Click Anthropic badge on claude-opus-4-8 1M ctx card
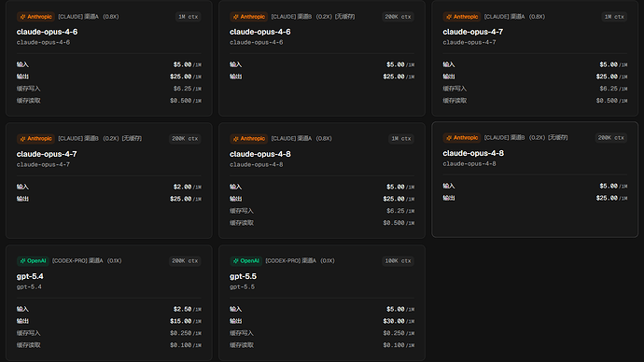 pos(248,139)
